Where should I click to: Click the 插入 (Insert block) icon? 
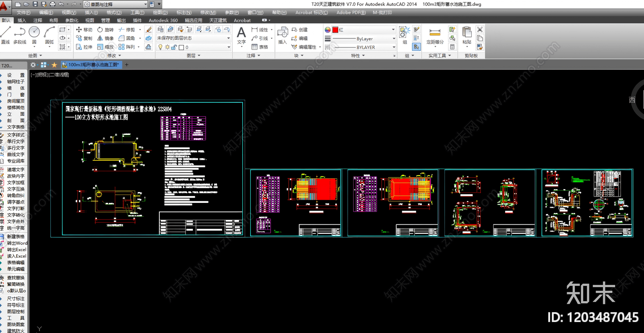[x=283, y=35]
